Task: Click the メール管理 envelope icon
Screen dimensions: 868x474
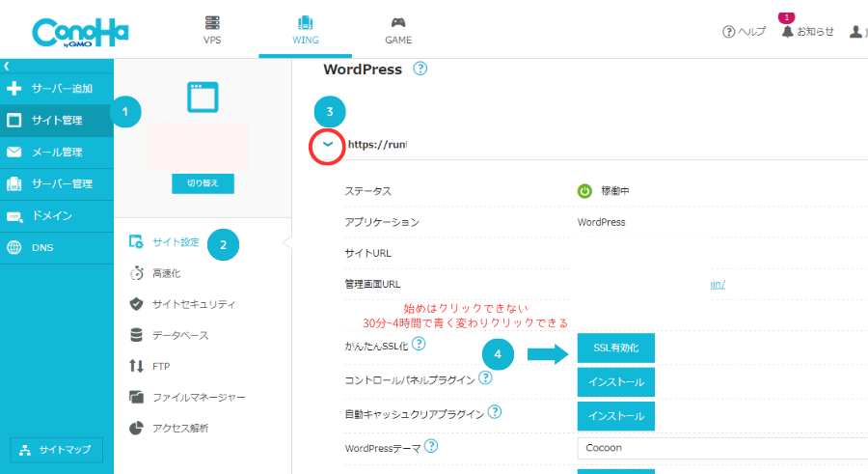Action: click(14, 152)
